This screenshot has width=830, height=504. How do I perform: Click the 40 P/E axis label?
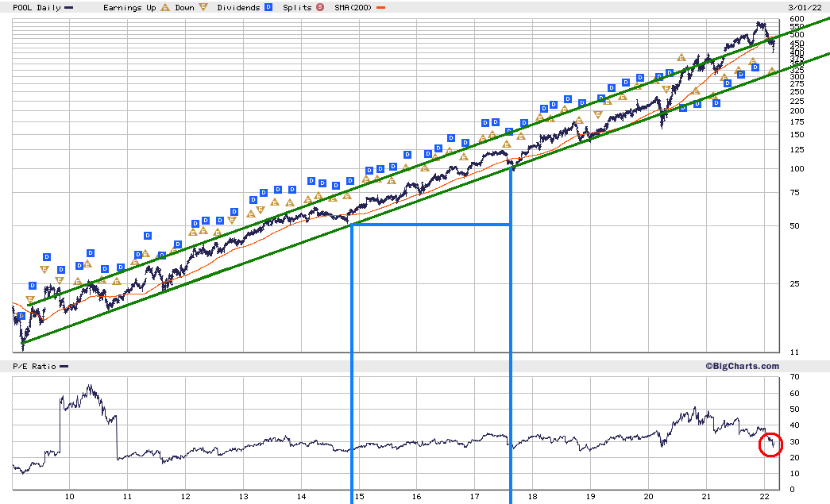[794, 425]
